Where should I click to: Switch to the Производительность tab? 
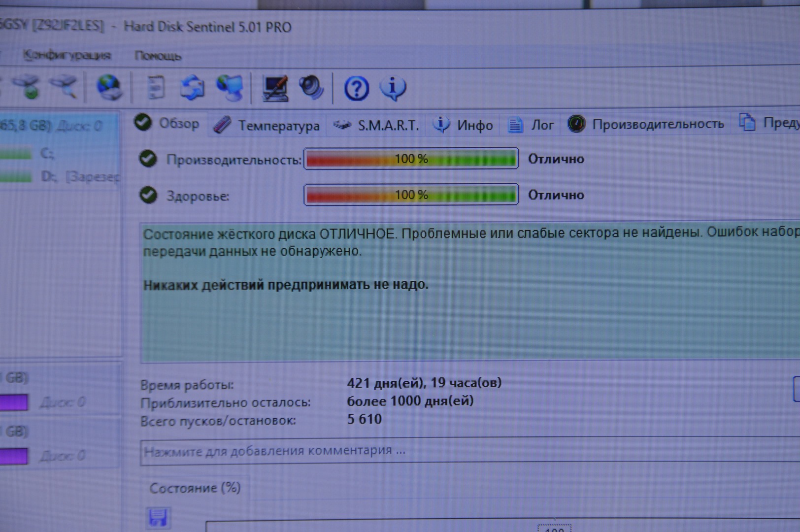[x=646, y=124]
